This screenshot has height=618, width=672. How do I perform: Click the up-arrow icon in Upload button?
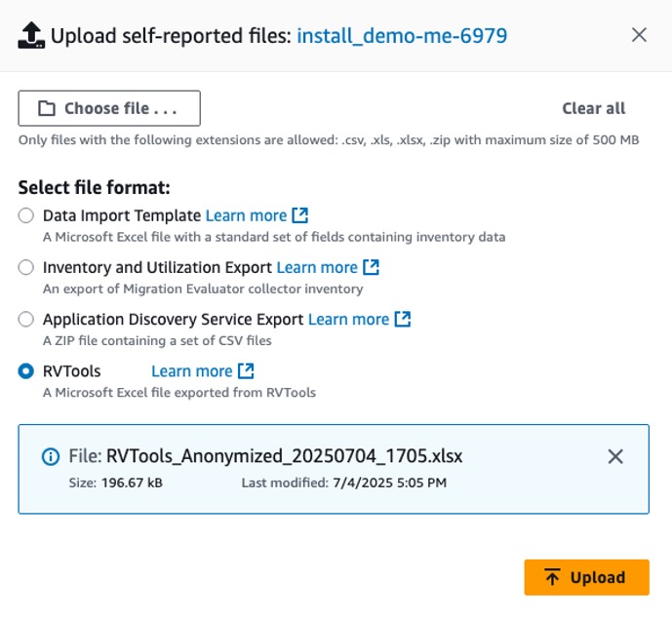pos(552,577)
